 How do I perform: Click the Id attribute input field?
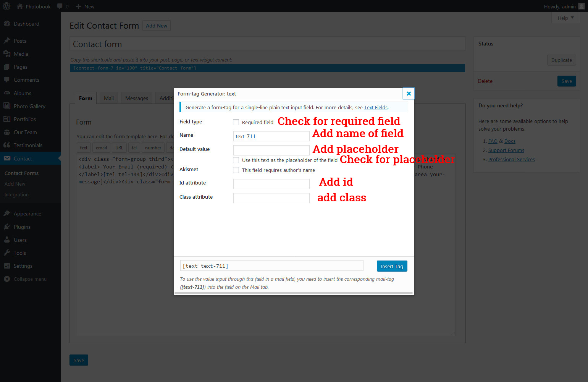pos(271,184)
